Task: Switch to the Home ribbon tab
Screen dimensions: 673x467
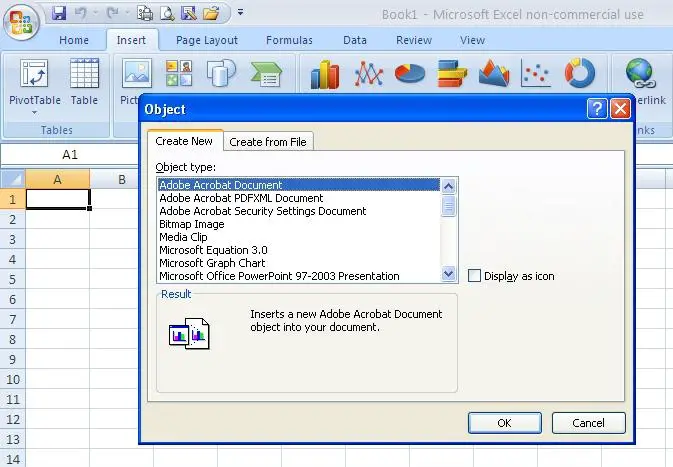Action: [74, 40]
